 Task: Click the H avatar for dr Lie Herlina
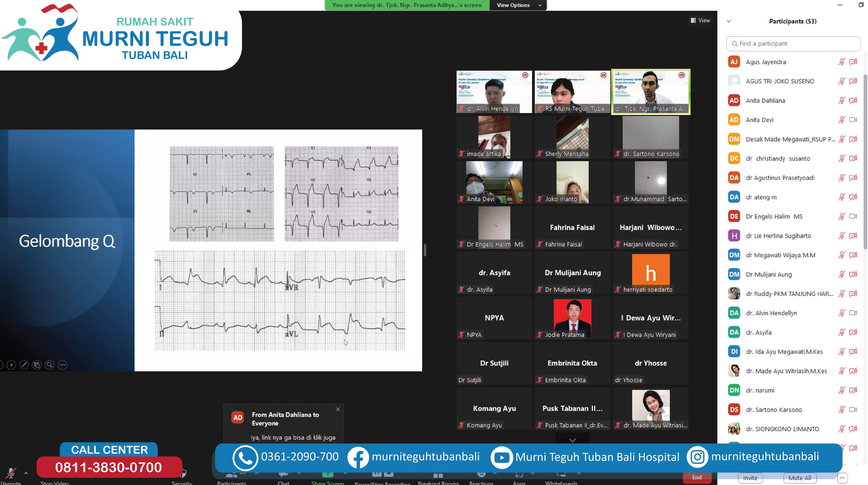click(x=734, y=236)
